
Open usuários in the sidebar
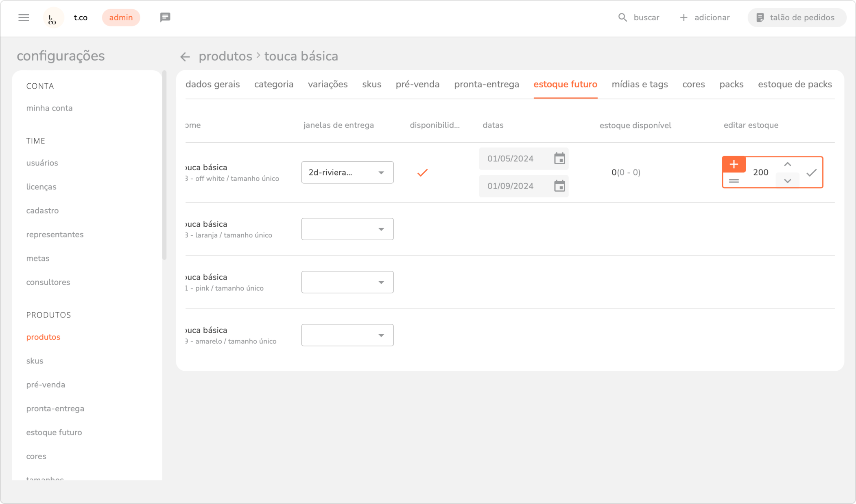(x=42, y=163)
